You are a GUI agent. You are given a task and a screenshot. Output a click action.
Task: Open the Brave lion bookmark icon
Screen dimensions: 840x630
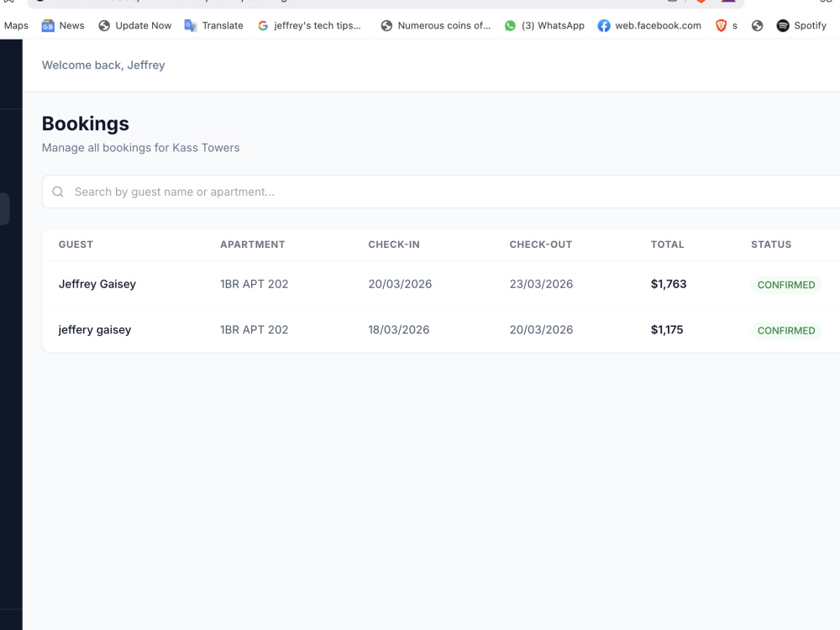pyautogui.click(x=721, y=26)
